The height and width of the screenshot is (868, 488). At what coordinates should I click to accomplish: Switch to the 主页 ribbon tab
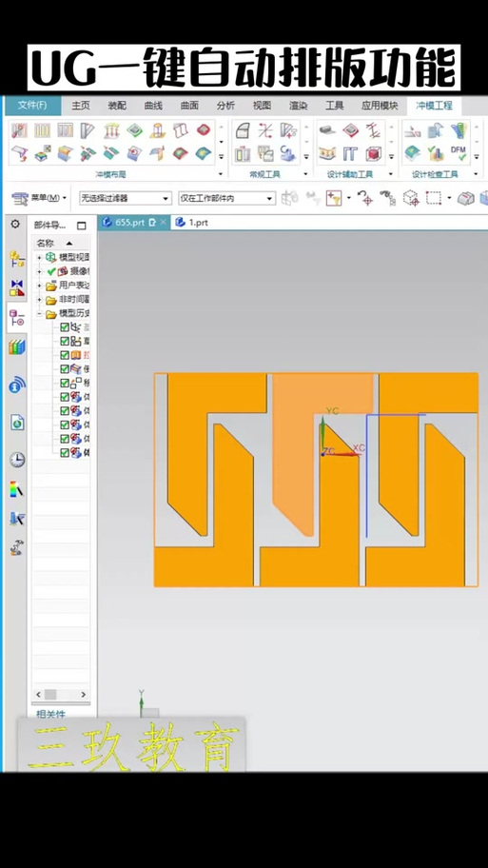click(81, 106)
